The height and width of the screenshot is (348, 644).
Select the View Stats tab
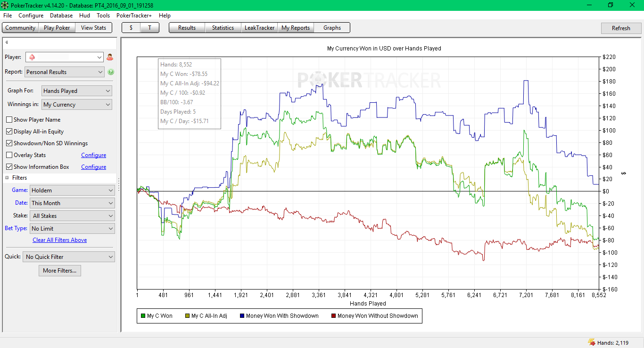pos(94,28)
